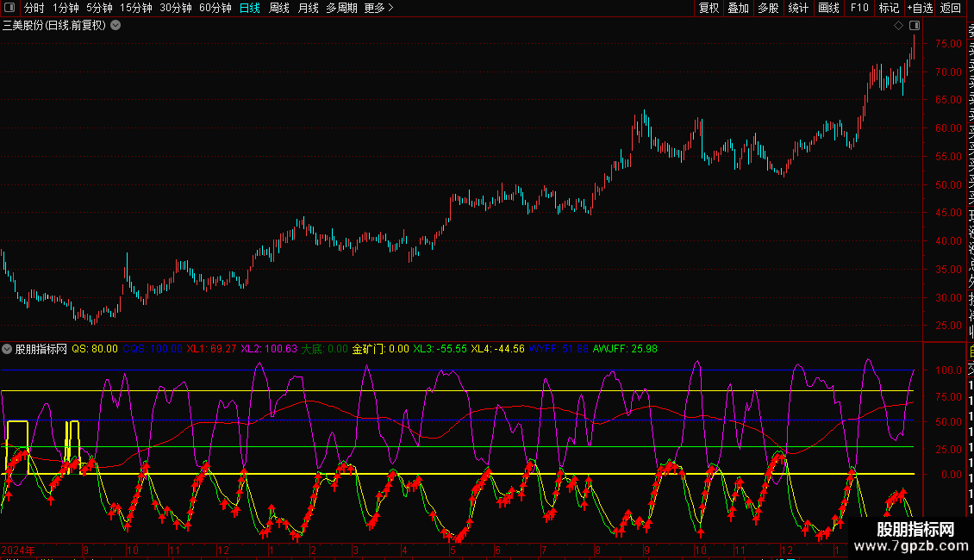
Task: Click the 2024年 date axis label
Action: tap(18, 550)
